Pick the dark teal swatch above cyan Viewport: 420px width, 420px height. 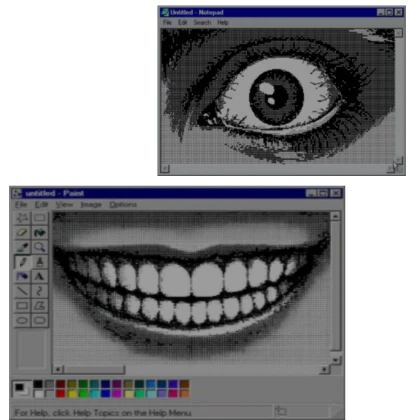94,384
